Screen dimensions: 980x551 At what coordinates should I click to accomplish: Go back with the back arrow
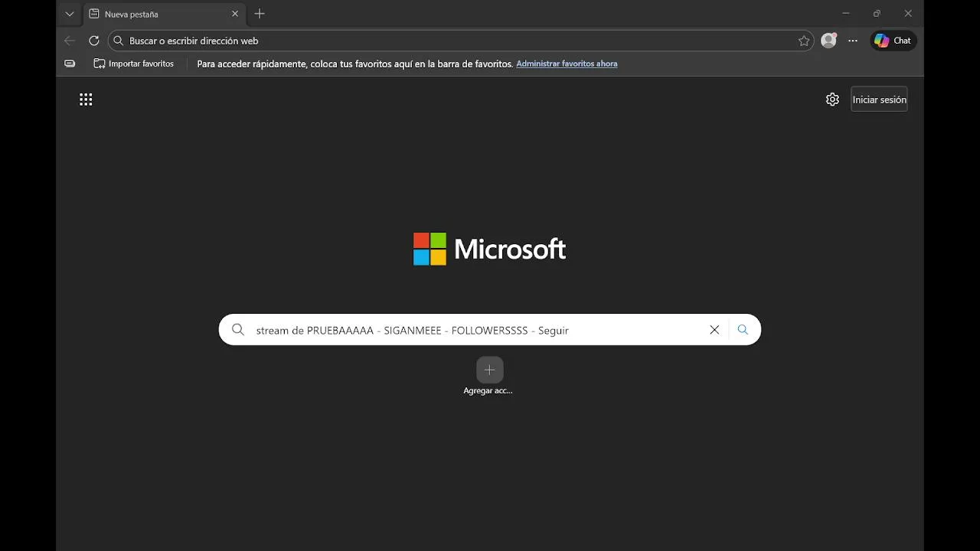click(x=70, y=41)
